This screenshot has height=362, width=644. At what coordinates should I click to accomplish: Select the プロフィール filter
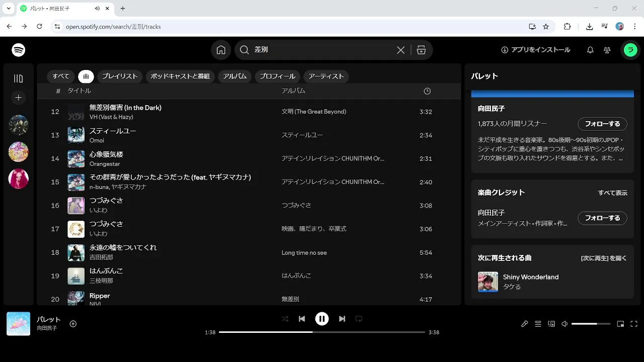click(x=277, y=76)
